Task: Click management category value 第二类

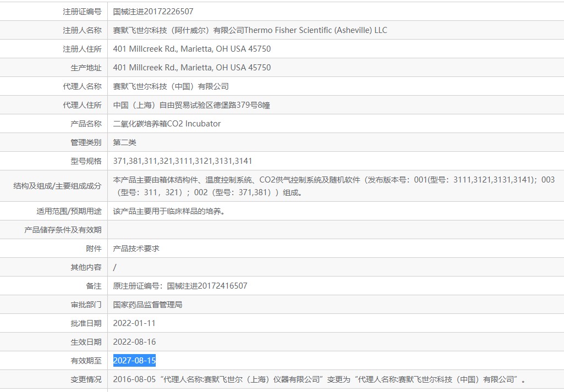Action: click(x=124, y=142)
